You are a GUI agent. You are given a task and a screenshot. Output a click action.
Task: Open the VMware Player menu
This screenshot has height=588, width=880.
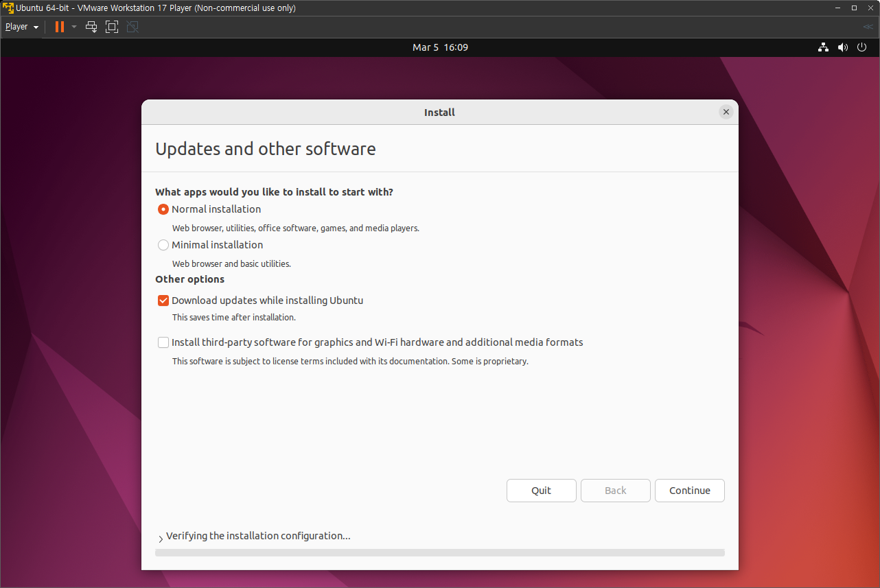pyautogui.click(x=21, y=27)
